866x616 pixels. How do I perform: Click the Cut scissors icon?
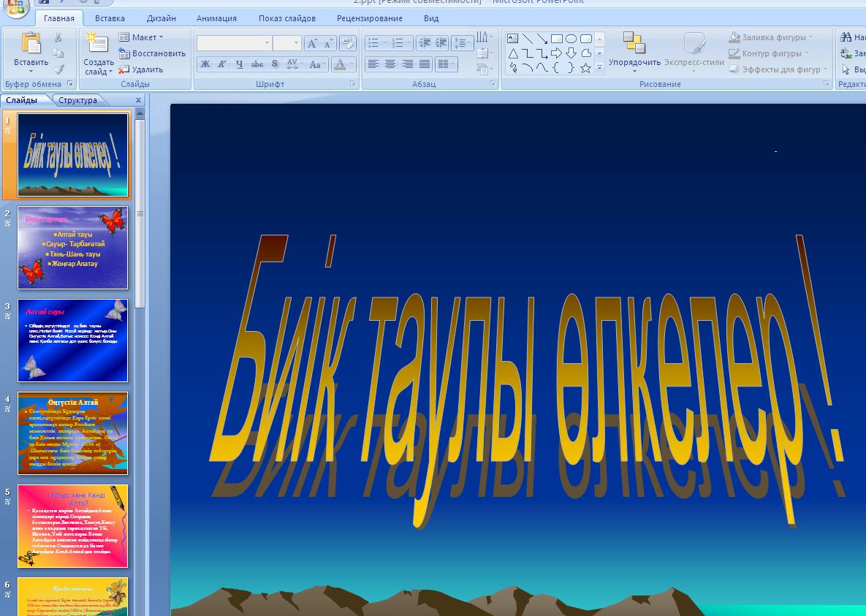(58, 37)
